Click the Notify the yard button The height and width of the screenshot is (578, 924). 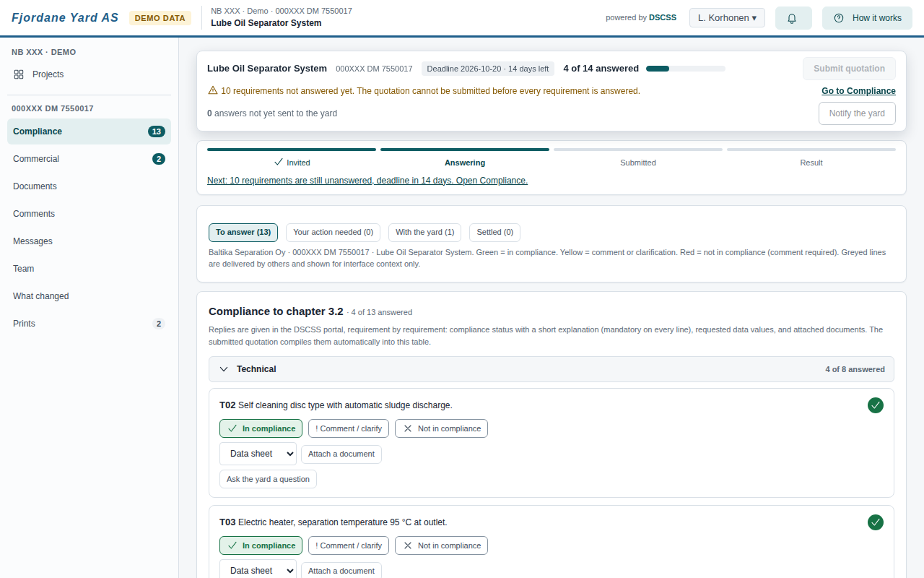(857, 113)
